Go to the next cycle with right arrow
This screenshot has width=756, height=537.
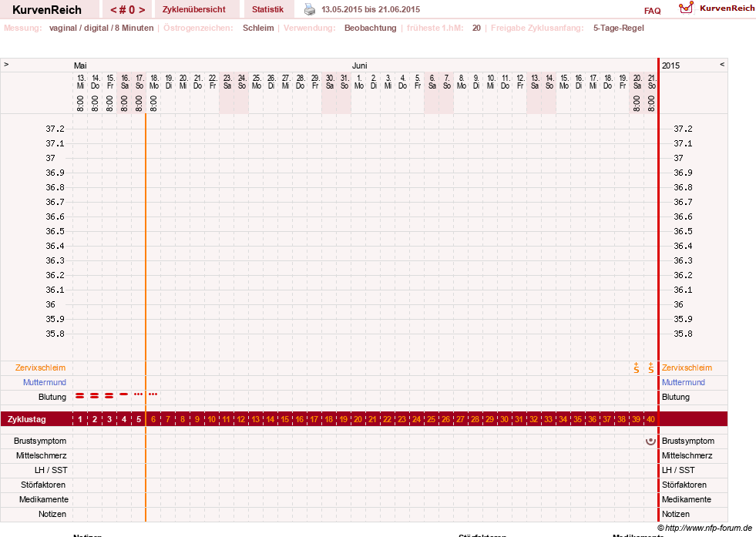(142, 10)
